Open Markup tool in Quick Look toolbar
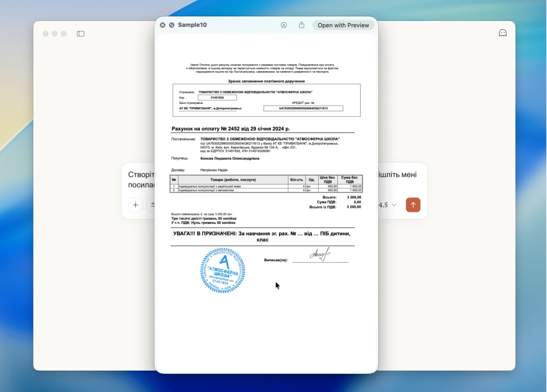This screenshot has width=547, height=392. (x=284, y=26)
